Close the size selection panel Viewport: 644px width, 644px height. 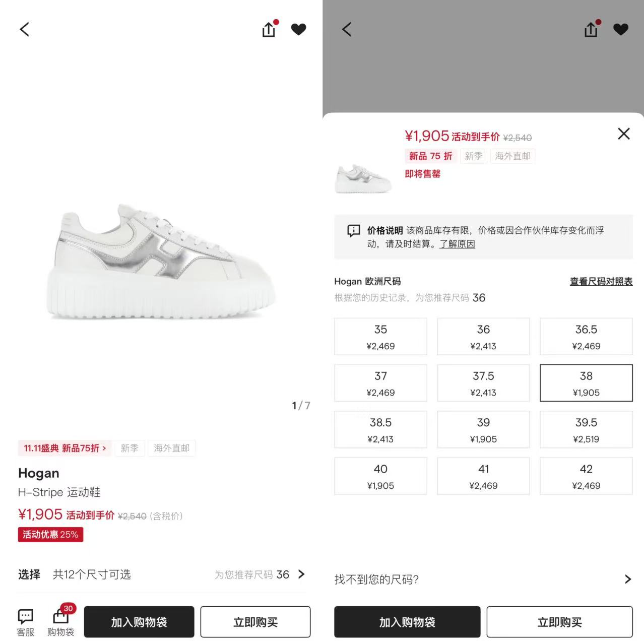[x=624, y=134]
